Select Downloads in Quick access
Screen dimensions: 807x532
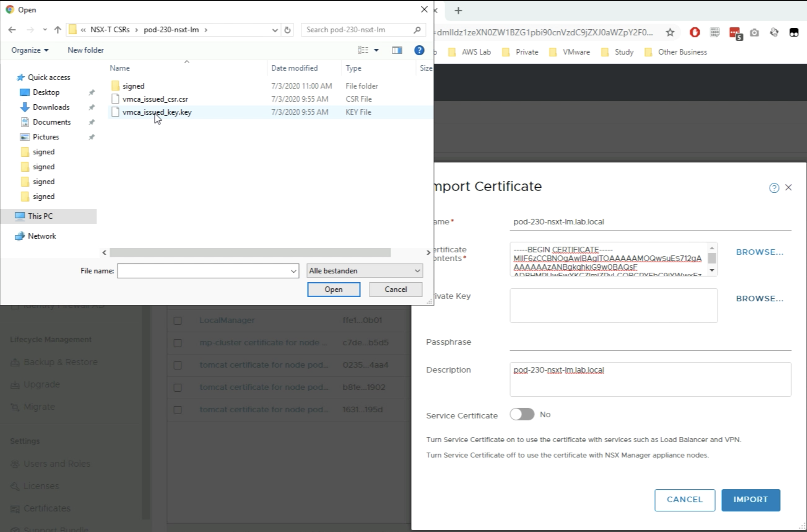click(51, 107)
